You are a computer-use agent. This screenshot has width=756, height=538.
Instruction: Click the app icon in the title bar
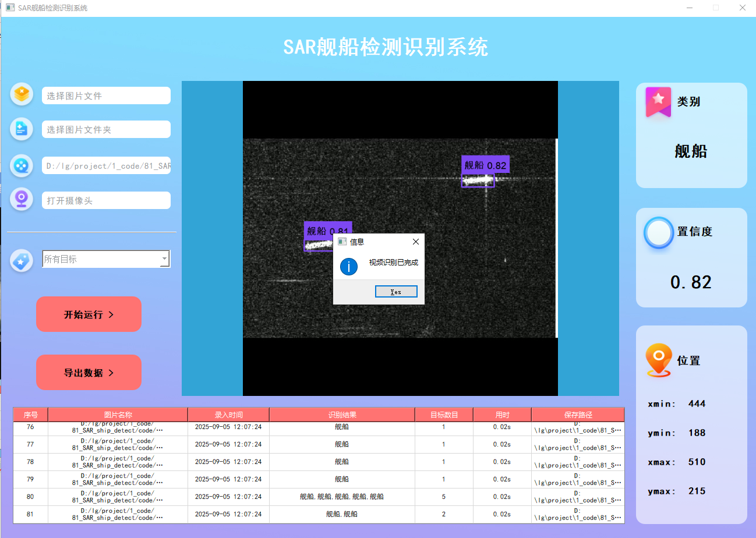pos(10,8)
